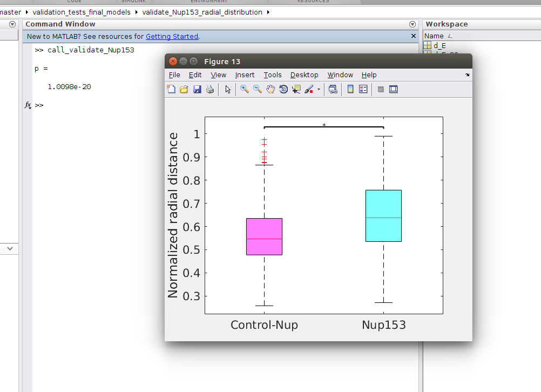The image size is (541, 392).
Task: Expand arrow after validate_Nup153_radial_distribution
Action: [268, 12]
